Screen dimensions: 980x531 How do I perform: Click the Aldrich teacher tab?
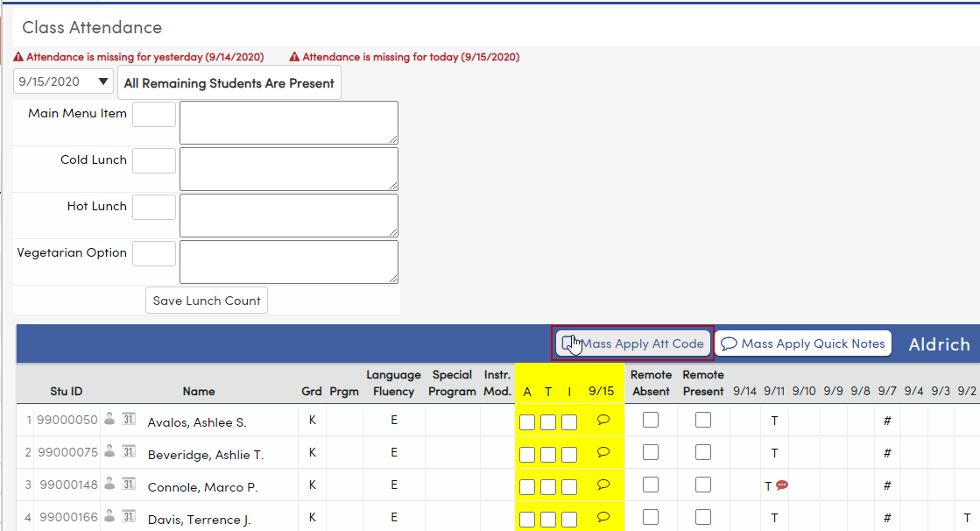click(x=939, y=343)
